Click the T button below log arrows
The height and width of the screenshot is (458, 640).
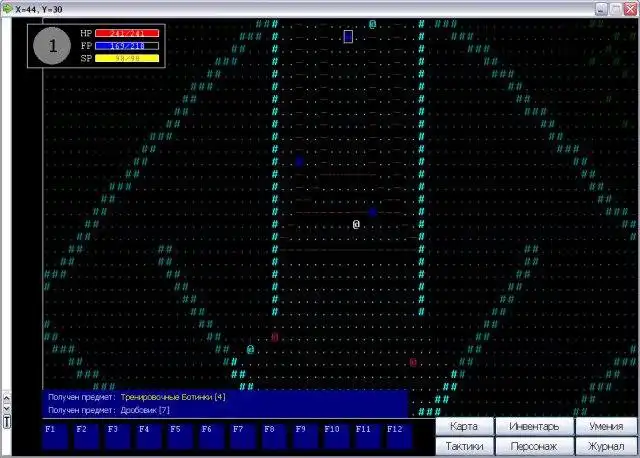click(x=7, y=421)
